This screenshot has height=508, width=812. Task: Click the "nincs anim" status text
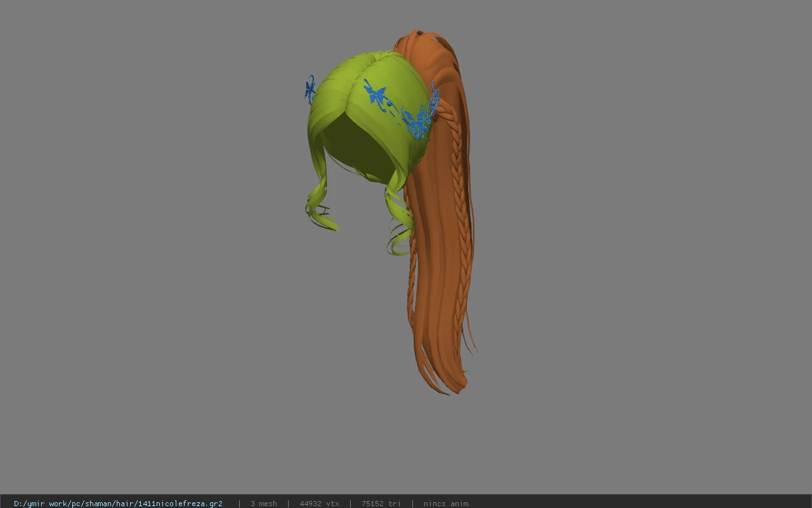[446, 504]
